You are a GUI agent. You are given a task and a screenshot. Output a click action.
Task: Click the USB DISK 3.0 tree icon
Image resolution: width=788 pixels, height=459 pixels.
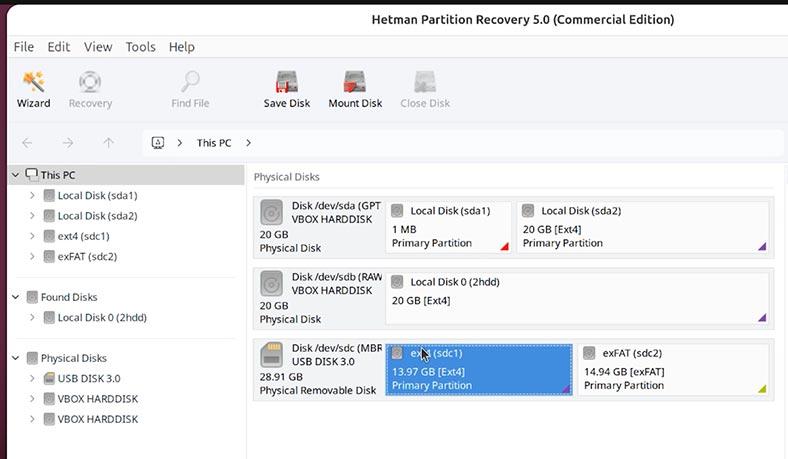pyautogui.click(x=49, y=379)
